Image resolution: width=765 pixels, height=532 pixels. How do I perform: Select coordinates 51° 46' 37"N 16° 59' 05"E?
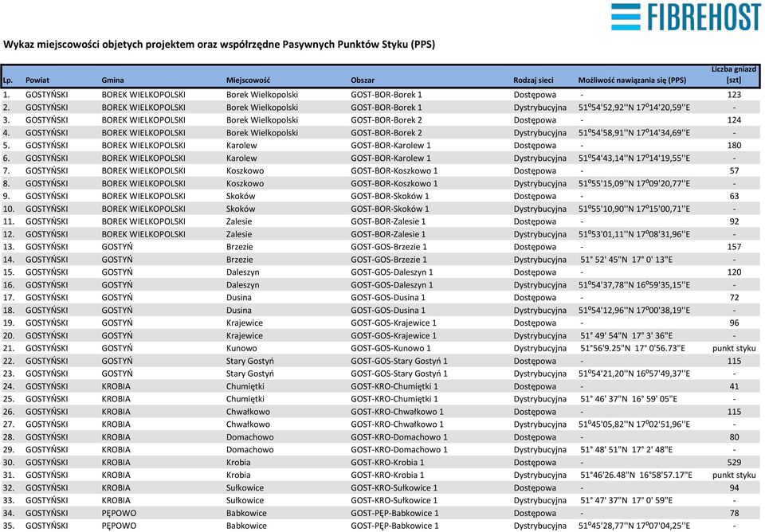[x=629, y=399]
